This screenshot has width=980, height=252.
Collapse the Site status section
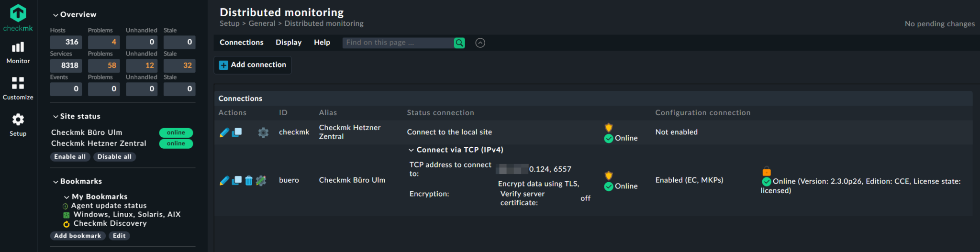56,117
